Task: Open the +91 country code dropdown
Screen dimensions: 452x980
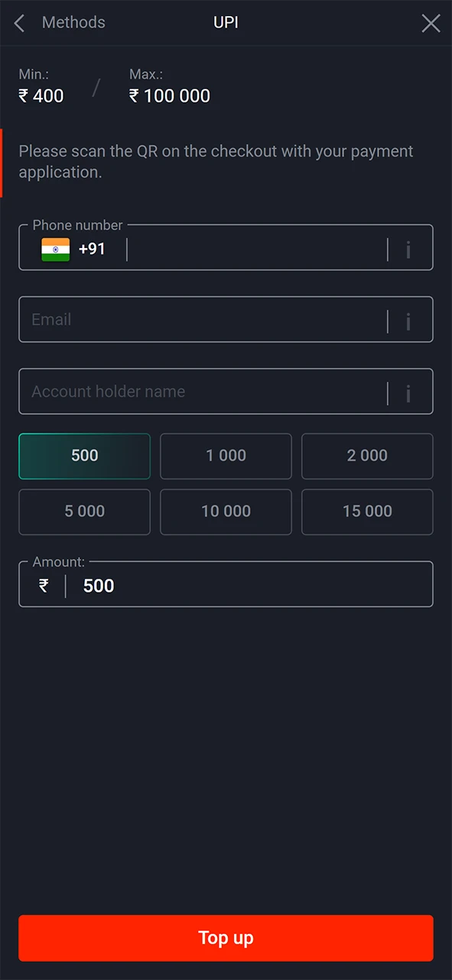Action: point(92,249)
